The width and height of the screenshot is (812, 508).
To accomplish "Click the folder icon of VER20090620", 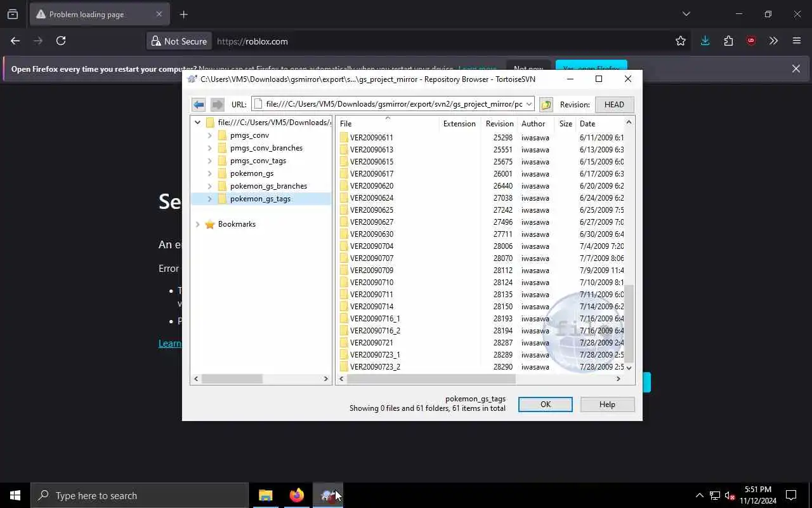I will pos(344,186).
